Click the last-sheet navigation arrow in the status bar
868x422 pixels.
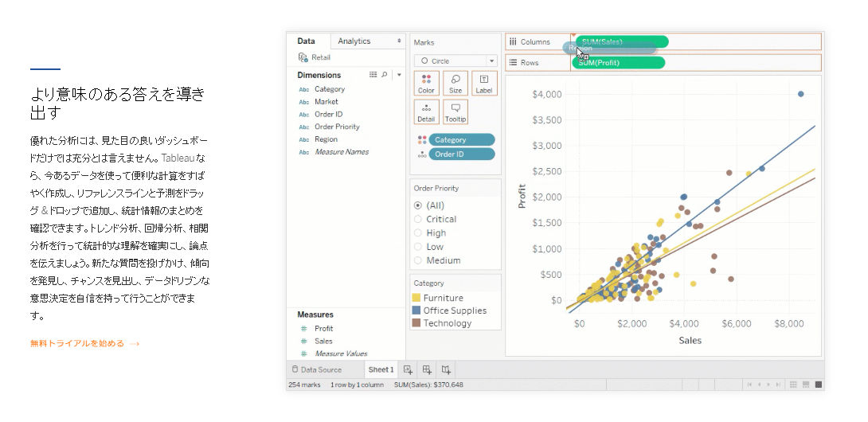(x=778, y=385)
